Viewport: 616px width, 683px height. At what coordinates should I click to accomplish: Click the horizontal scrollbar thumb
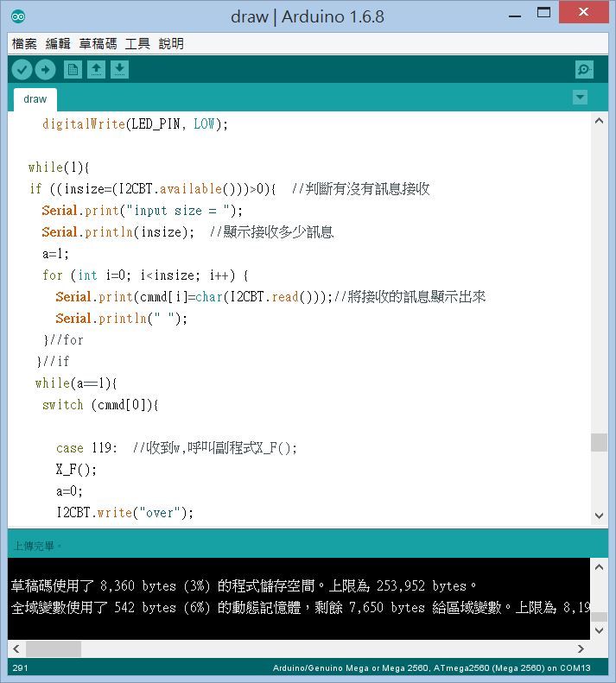click(x=54, y=649)
